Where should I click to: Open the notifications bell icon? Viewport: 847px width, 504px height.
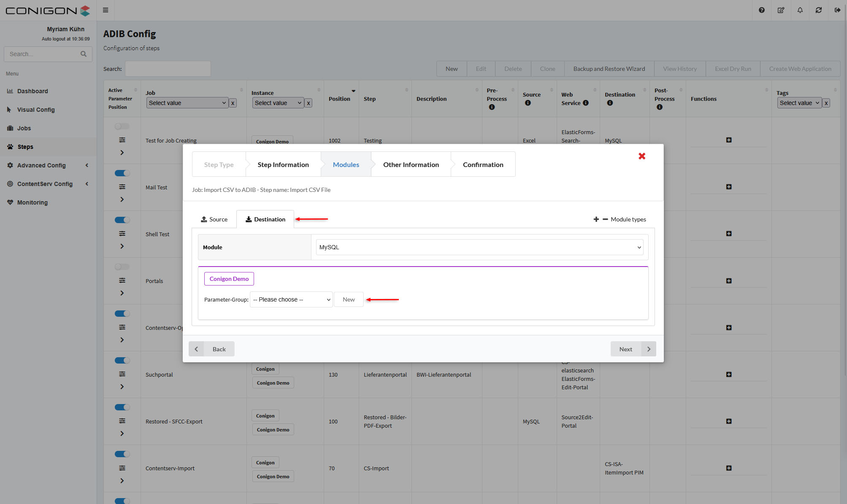800,10
